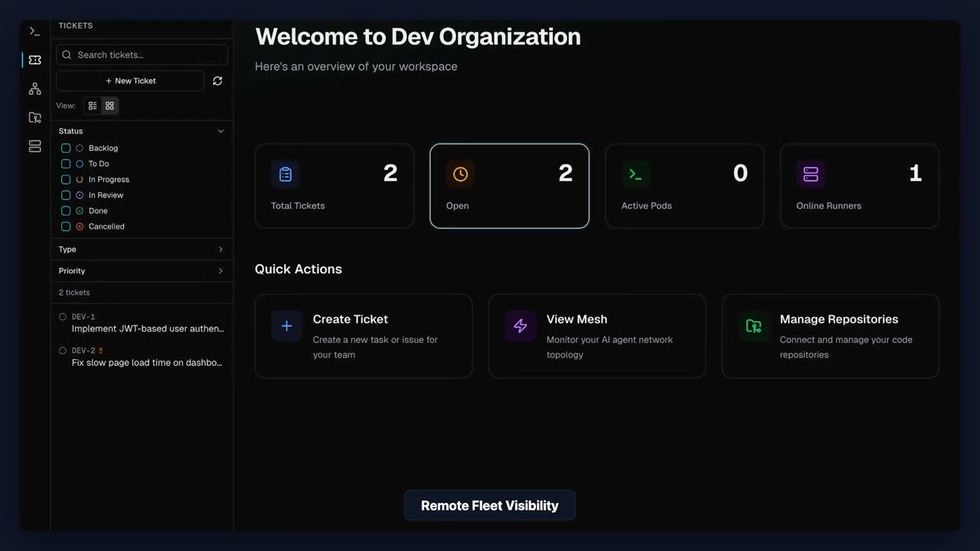Click the TICKETS panel heading
The image size is (980, 551).
tap(76, 25)
